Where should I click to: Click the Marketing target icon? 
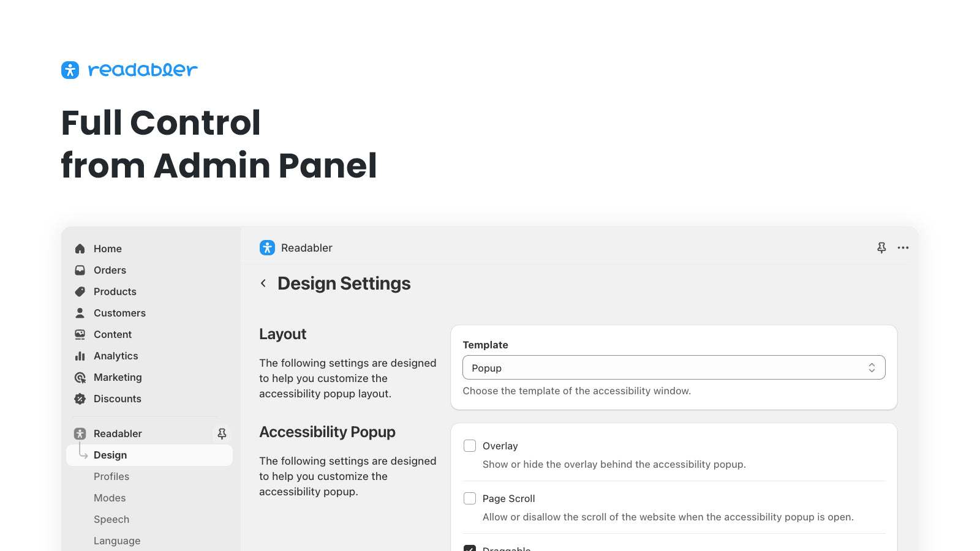[80, 377]
